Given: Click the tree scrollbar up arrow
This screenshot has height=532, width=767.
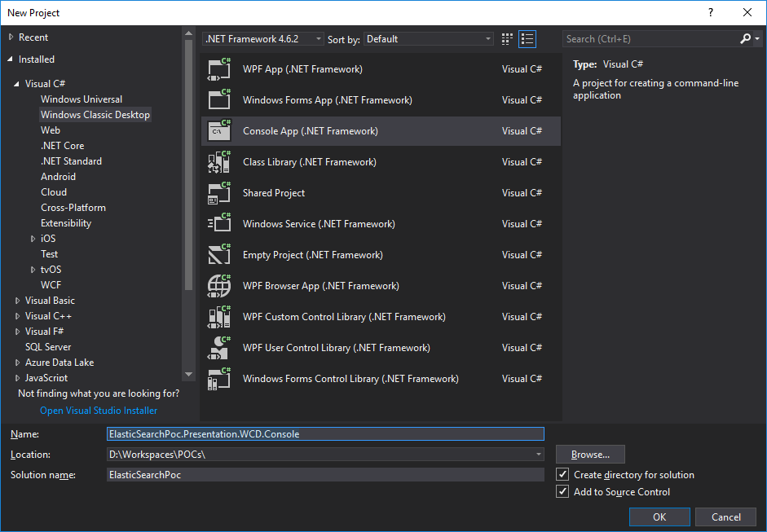Looking at the screenshot, I should [188, 33].
